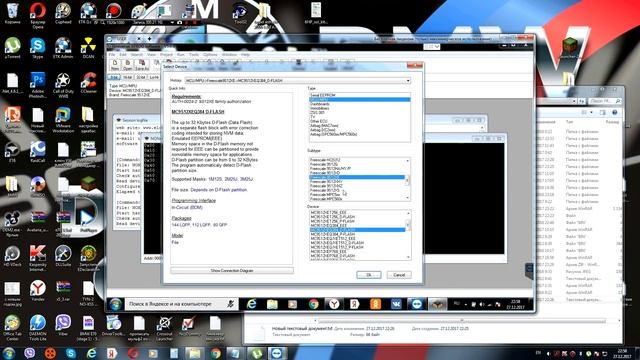The height and width of the screenshot is (360, 640).
Task: Click the Subtype list scroll-up arrow
Action: pyautogui.click(x=407, y=161)
